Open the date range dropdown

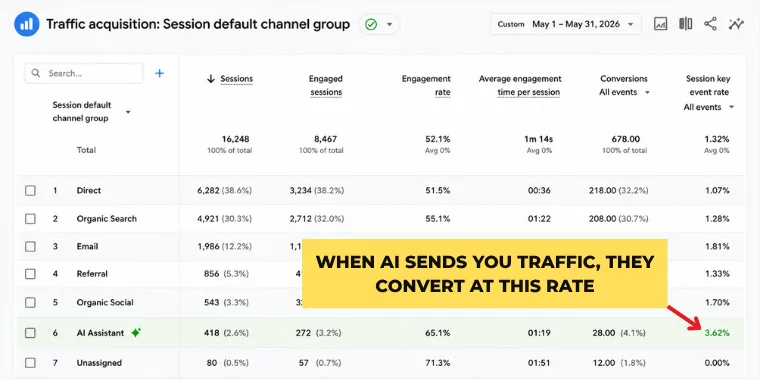[566, 24]
